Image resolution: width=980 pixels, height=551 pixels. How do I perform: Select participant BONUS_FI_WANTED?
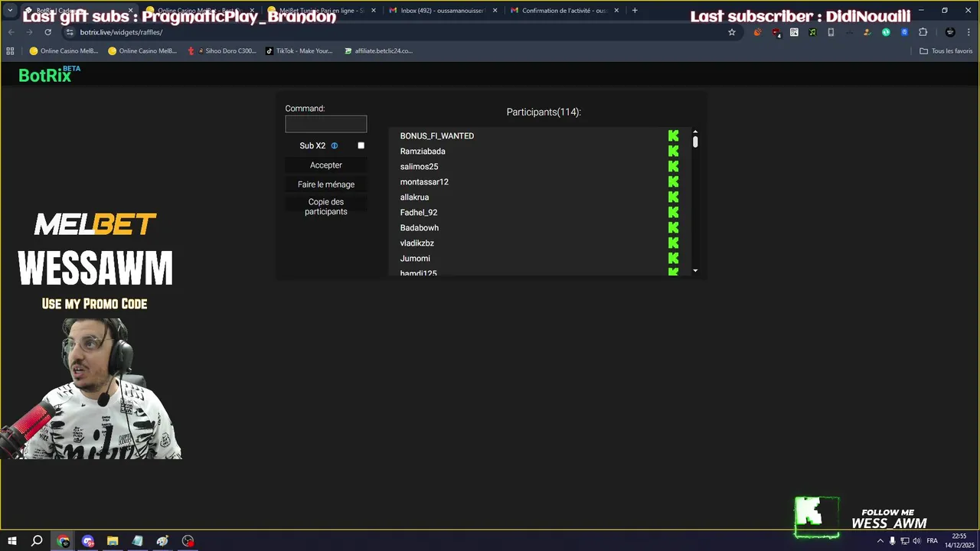[x=437, y=136]
